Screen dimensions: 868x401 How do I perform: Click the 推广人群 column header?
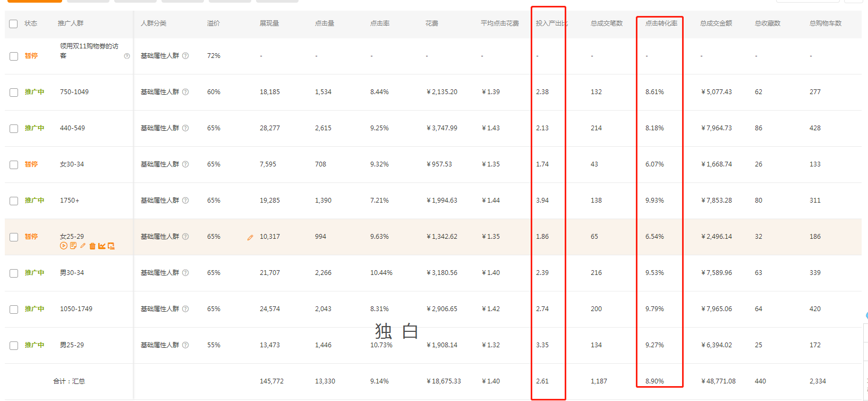pos(71,23)
